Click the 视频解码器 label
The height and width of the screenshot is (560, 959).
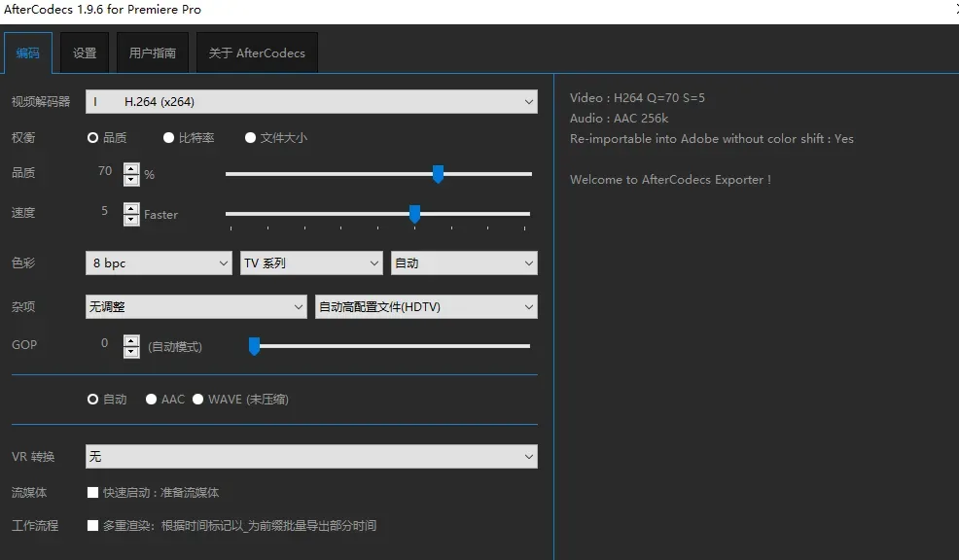[41, 101]
